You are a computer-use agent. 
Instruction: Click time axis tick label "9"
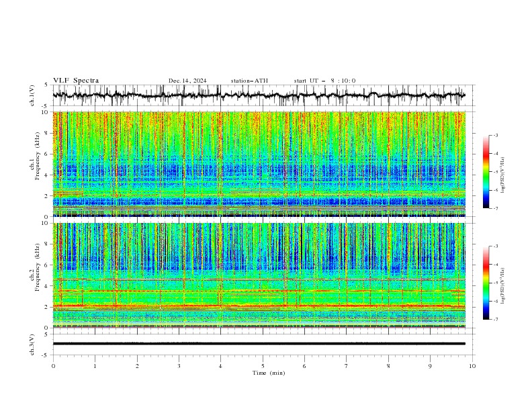[430, 367]
